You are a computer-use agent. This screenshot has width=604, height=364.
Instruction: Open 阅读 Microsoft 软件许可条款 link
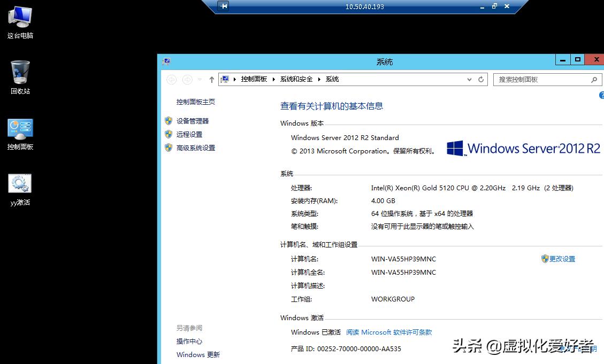[389, 332]
